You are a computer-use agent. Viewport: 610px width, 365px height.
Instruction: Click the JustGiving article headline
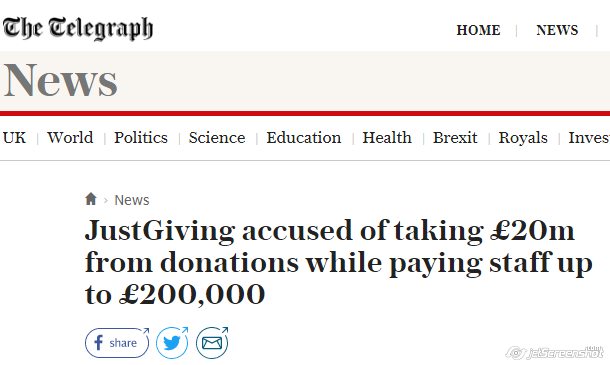(338, 262)
